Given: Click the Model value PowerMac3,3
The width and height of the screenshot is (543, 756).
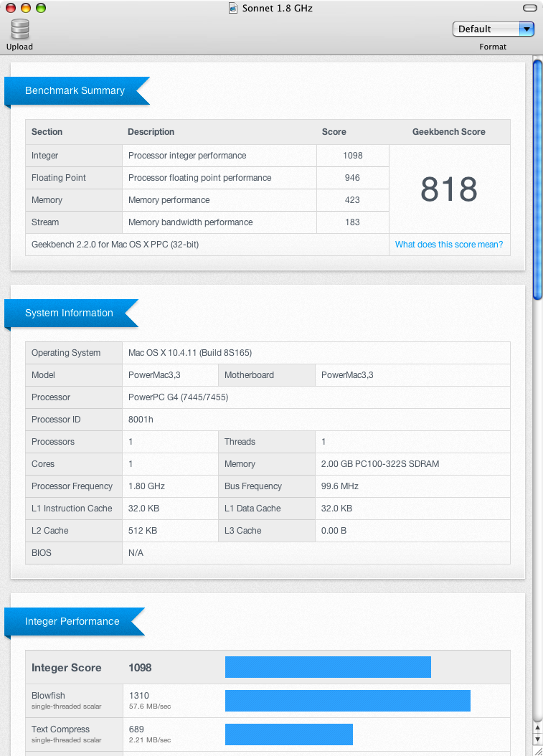Looking at the screenshot, I should pos(154,375).
